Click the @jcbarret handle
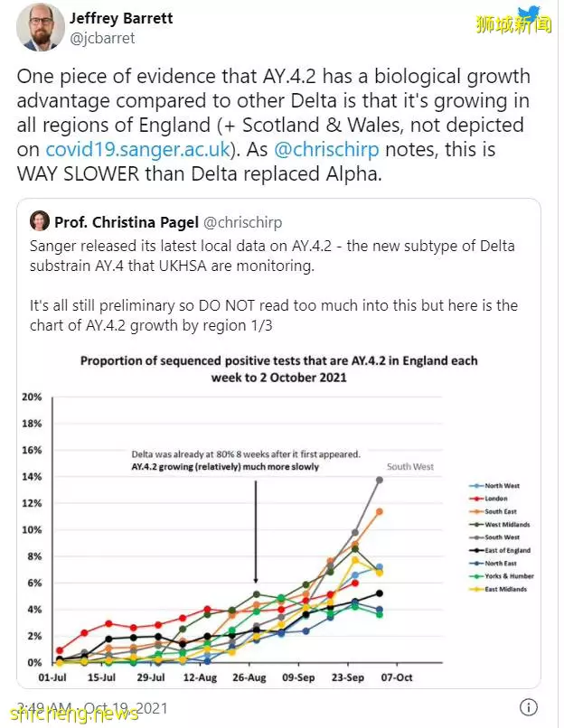This screenshot has height=728, width=564. point(102,38)
